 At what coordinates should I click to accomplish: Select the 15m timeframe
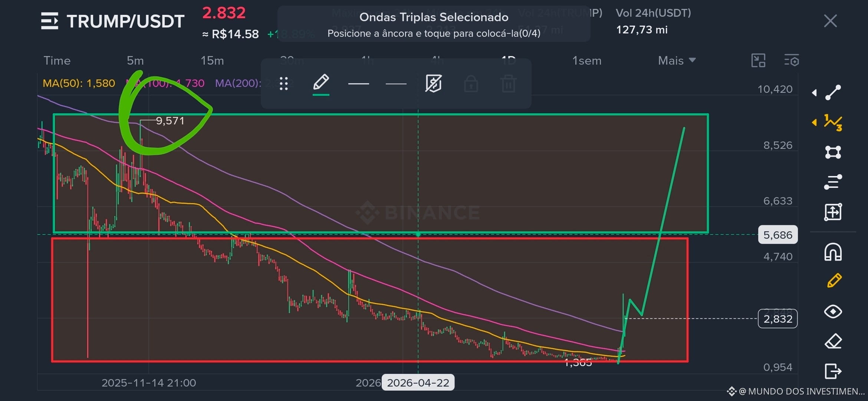click(x=212, y=61)
